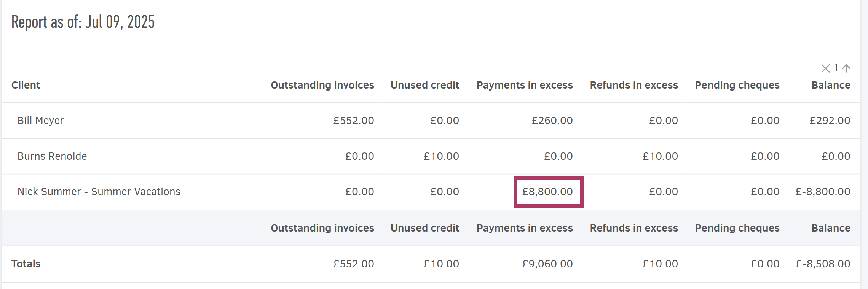Sort by top Outstanding invoices header
This screenshot has height=289, width=868.
point(322,85)
